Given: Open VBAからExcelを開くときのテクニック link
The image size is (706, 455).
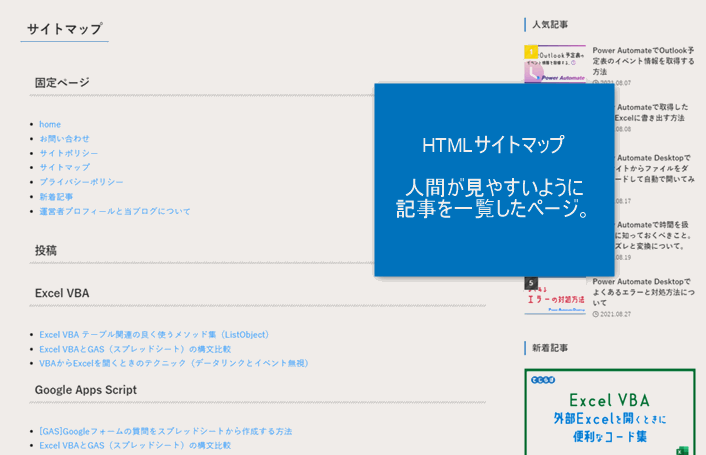Looking at the screenshot, I should click(x=174, y=363).
